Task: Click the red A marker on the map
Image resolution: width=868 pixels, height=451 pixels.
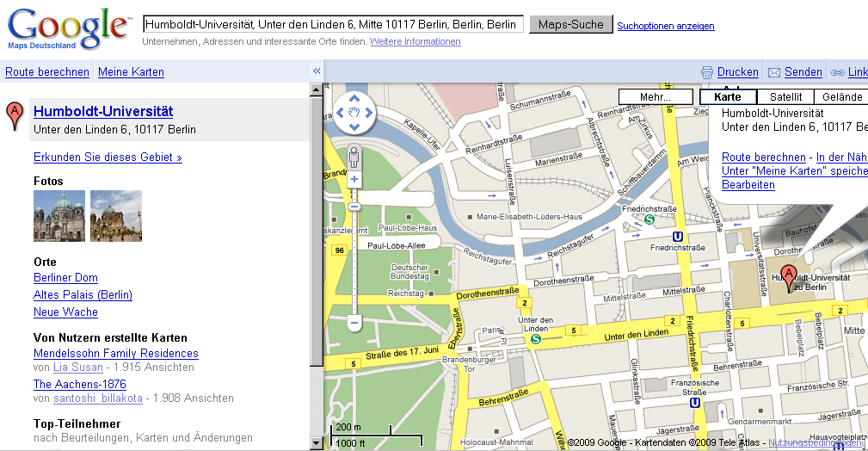Action: pyautogui.click(x=789, y=278)
